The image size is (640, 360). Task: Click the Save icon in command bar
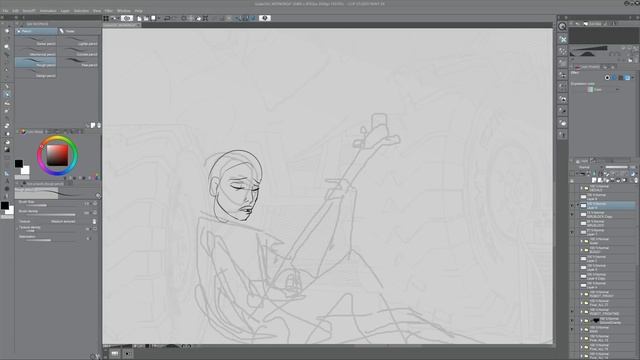click(x=153, y=18)
